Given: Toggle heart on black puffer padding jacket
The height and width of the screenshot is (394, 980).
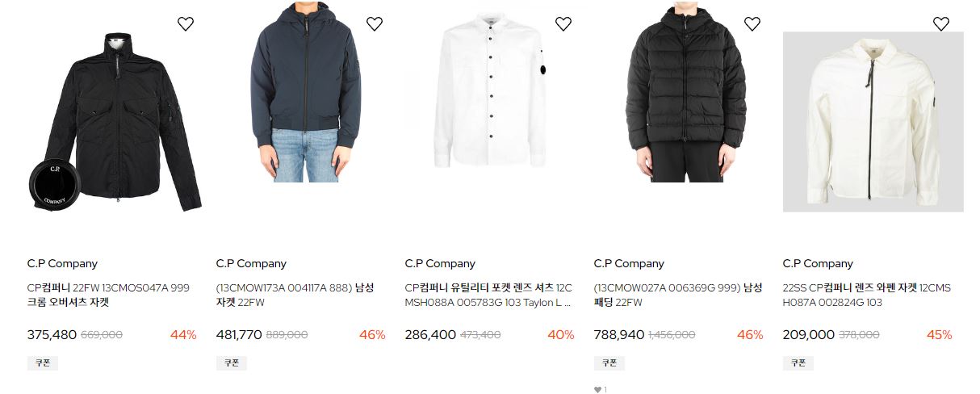Looking at the screenshot, I should coord(752,23).
